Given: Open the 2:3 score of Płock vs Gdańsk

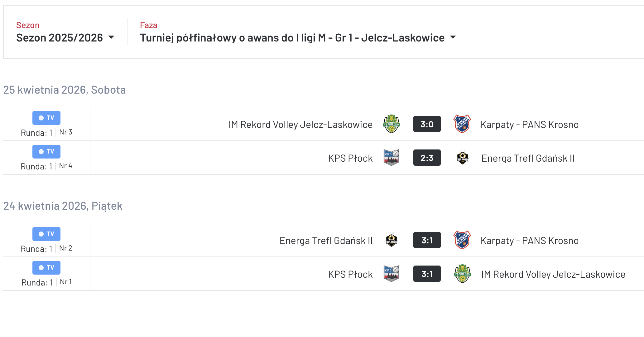Looking at the screenshot, I should (427, 158).
